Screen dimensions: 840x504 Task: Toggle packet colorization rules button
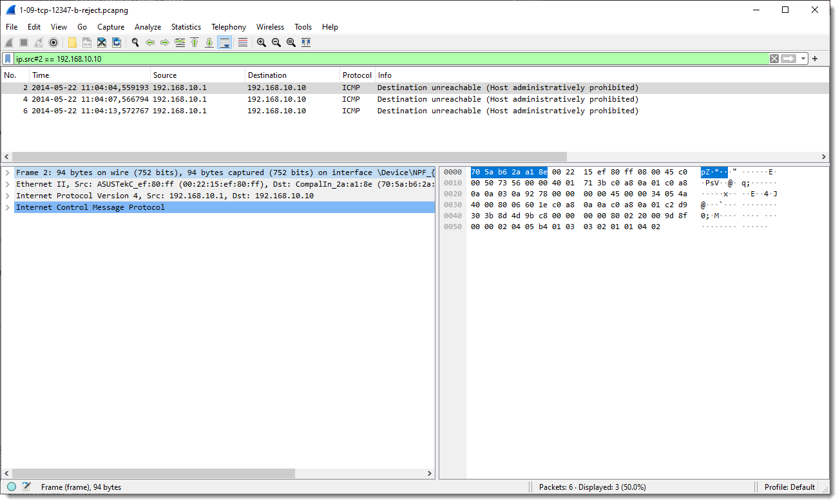243,42
